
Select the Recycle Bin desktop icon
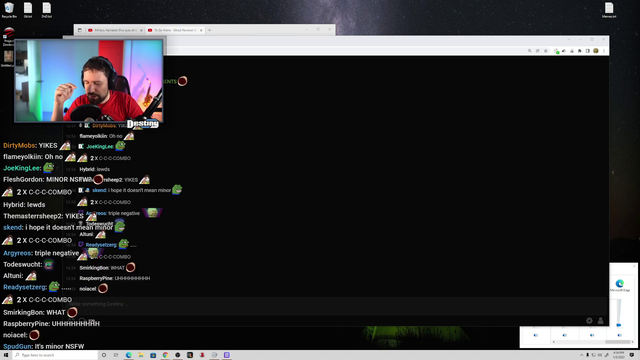9,10
